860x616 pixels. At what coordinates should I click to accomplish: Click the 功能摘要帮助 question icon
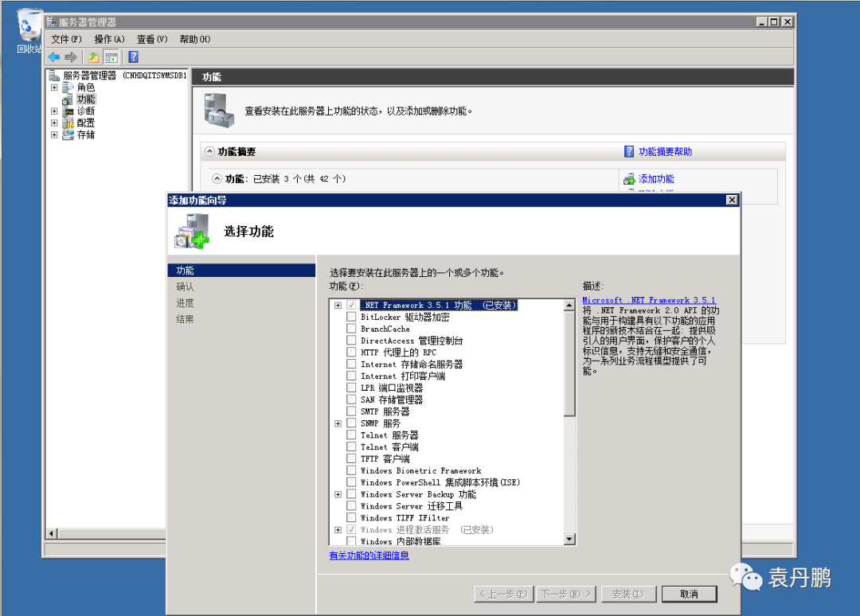[629, 151]
